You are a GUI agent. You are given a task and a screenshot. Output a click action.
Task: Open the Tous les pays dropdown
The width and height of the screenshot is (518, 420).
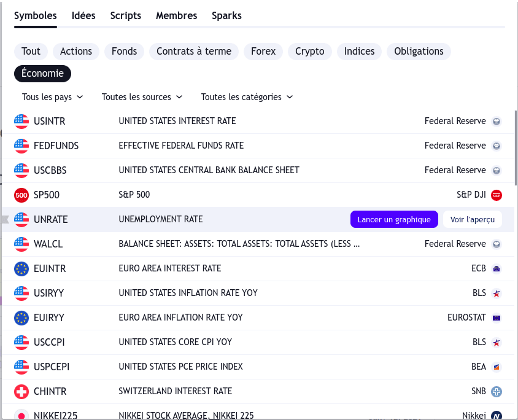tap(52, 96)
